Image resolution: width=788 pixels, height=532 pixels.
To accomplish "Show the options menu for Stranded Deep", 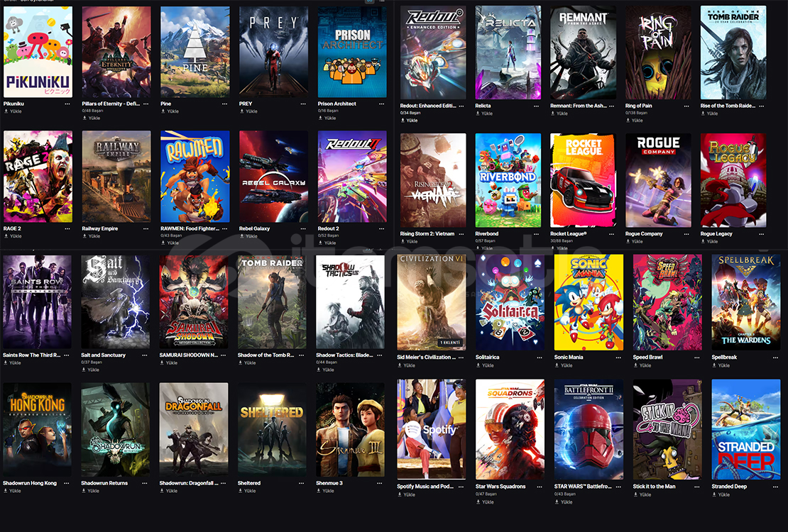I will (775, 487).
